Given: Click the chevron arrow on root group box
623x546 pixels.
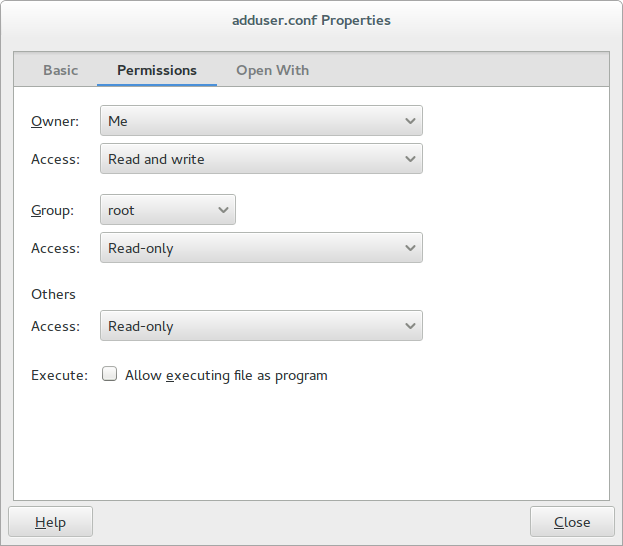Looking at the screenshot, I should click(x=223, y=210).
